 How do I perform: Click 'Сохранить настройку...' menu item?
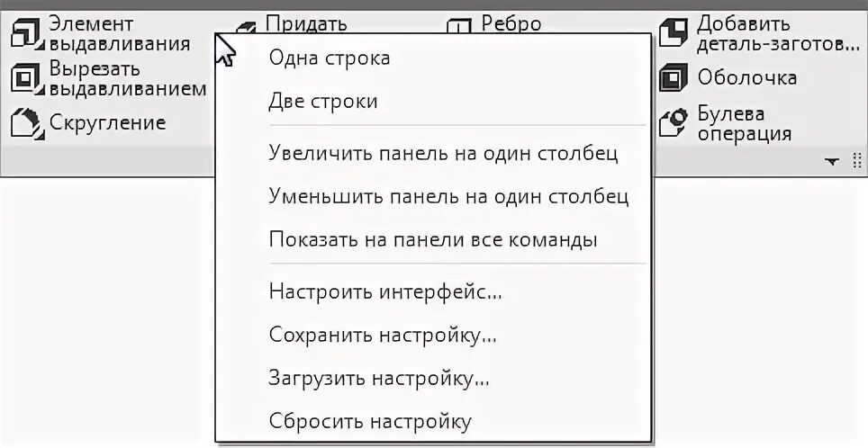[383, 336]
